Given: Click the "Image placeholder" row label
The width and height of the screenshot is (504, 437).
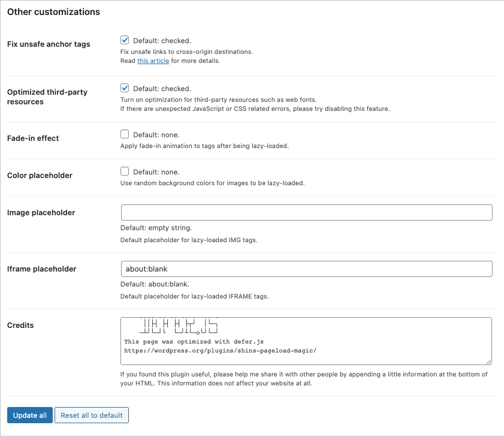Looking at the screenshot, I should (41, 213).
